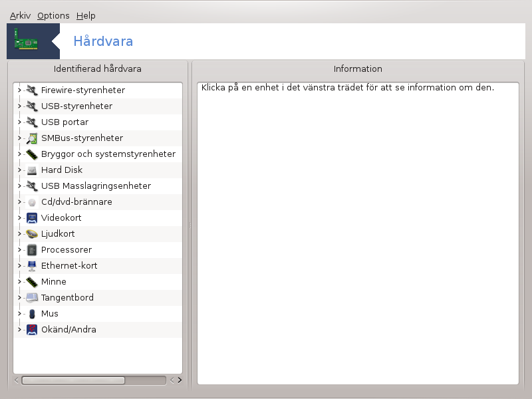Screen dimensions: 532x399
Task: Expand the USB-styrenheter tree node
Action: 19,106
